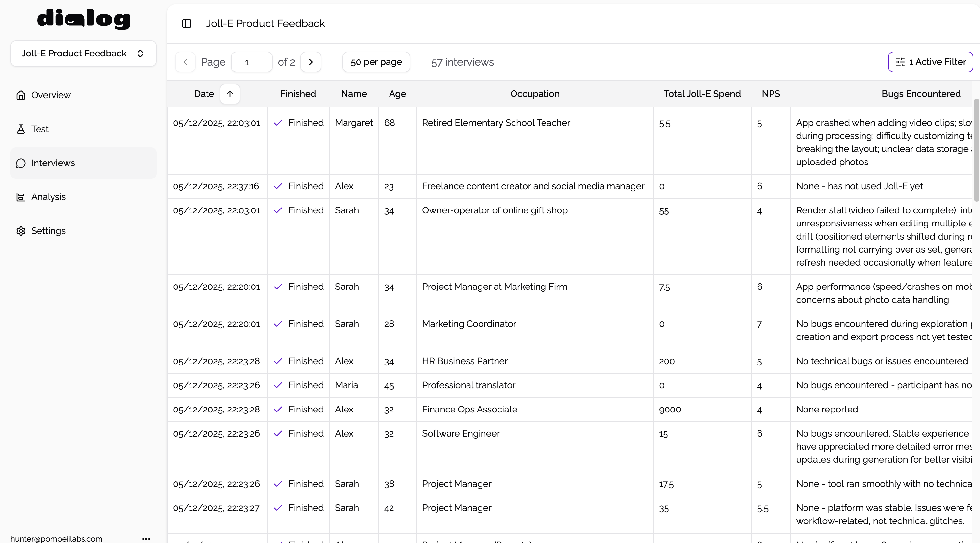
Task: Open the Joll-E Product Feedback project selector
Action: point(83,53)
